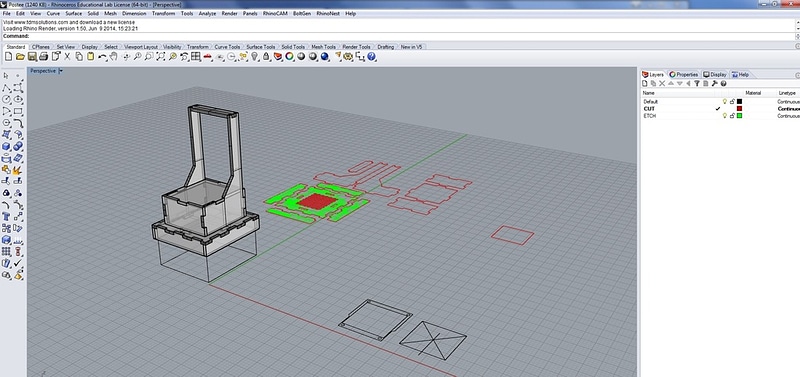Viewport: 800px width, 377px height.
Task: Select the Default layer name
Action: click(x=651, y=102)
